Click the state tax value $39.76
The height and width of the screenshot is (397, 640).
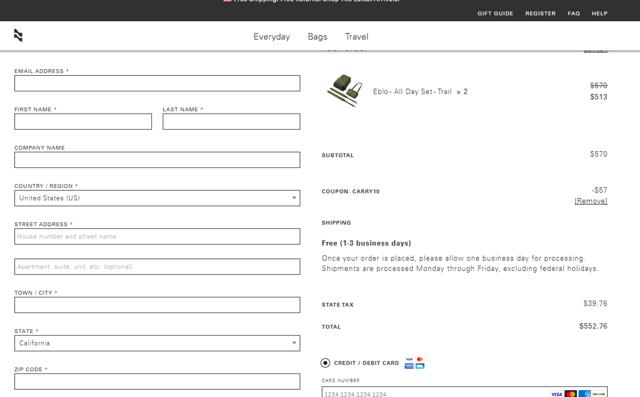(x=595, y=304)
